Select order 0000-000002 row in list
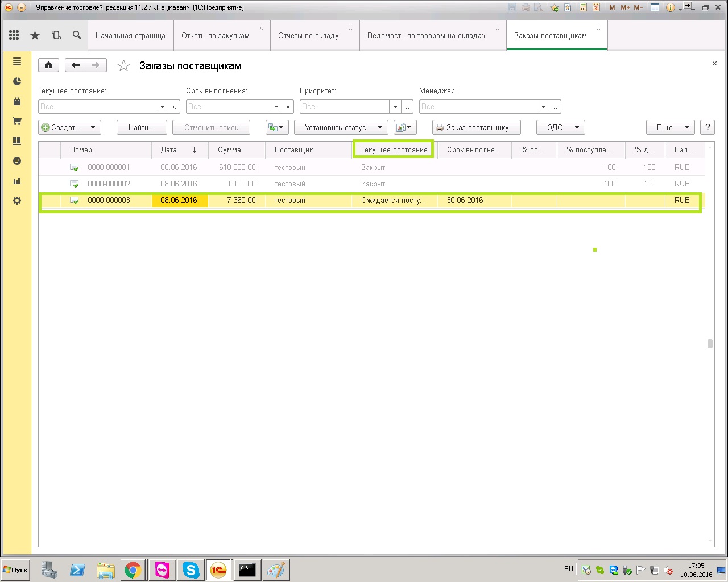 (109, 184)
